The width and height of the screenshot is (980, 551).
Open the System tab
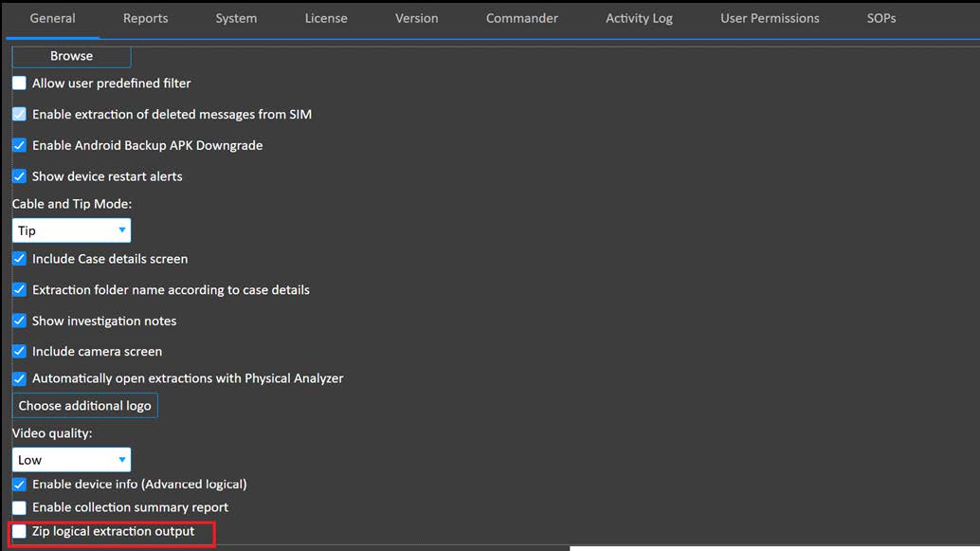pyautogui.click(x=236, y=18)
